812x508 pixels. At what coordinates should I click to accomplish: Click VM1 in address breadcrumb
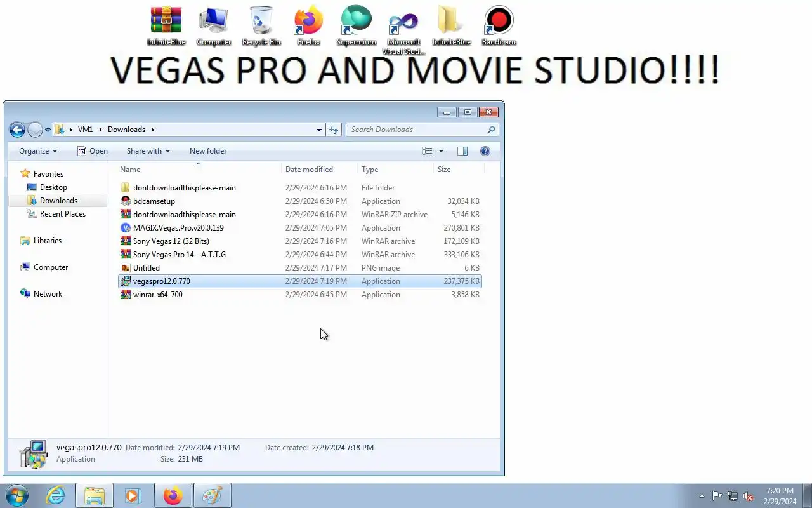pos(85,130)
